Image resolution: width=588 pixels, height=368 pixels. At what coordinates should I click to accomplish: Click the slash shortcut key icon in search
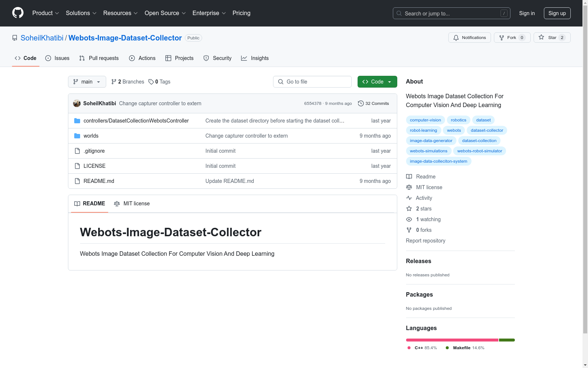504,13
